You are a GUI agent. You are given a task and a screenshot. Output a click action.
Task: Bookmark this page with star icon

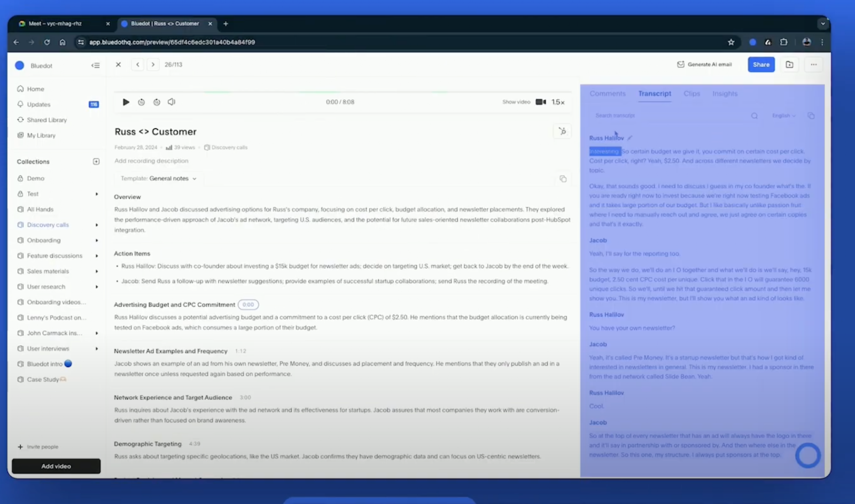point(731,42)
